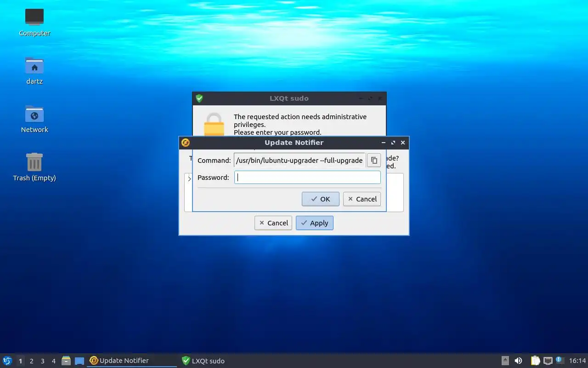588x368 pixels.
Task: Open the dartz home folder icon
Action: point(34,70)
